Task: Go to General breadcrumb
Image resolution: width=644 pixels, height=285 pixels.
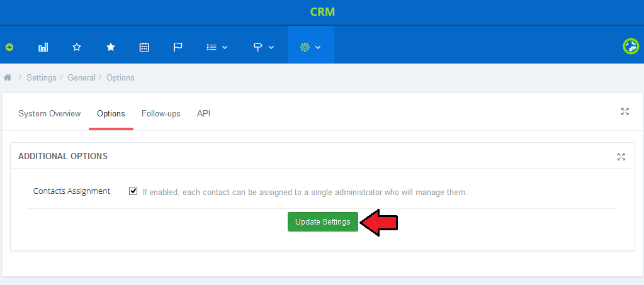Action: (81, 77)
